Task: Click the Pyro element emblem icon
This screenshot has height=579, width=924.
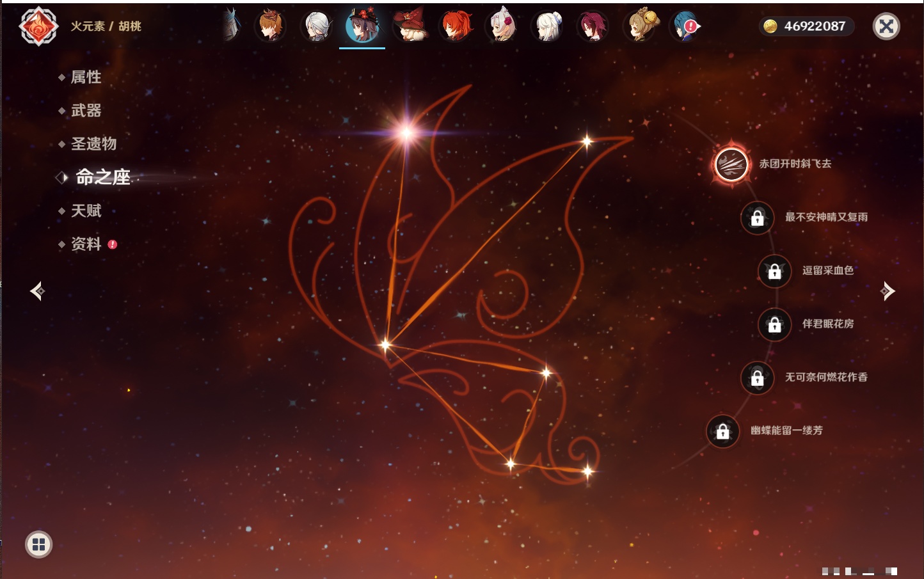Action: point(38,26)
